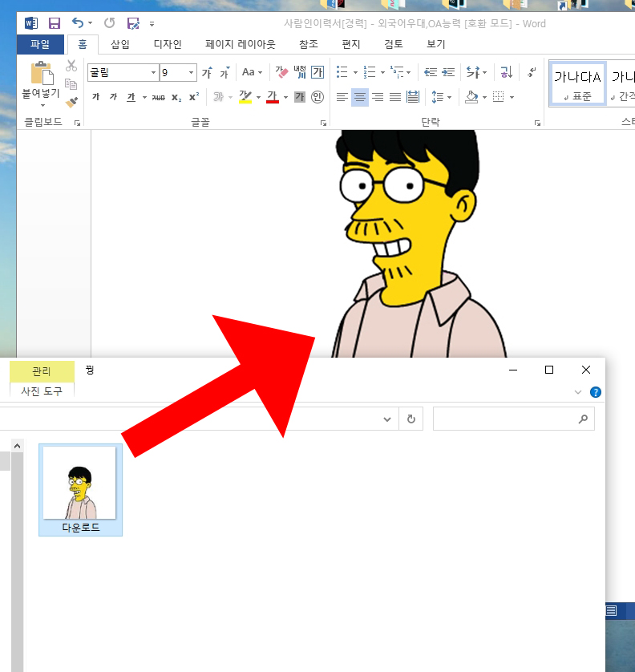
Task: Apply yellow text highlight color
Action: coord(245,97)
